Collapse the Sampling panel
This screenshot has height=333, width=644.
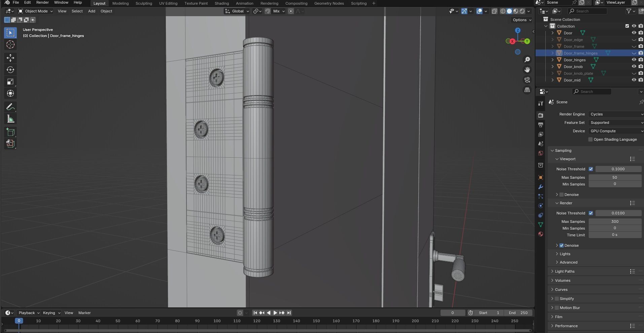(563, 151)
